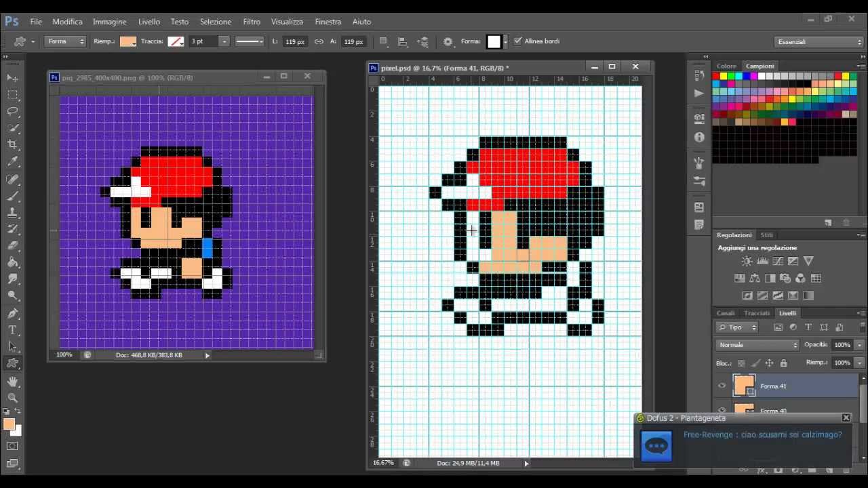
Task: Click the Riemp fill color swatch
Action: tap(127, 41)
